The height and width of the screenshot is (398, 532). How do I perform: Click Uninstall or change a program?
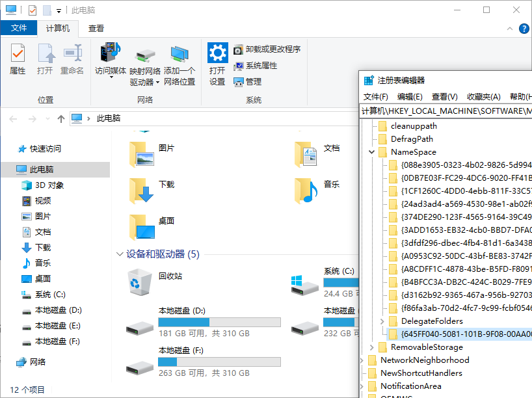click(267, 49)
